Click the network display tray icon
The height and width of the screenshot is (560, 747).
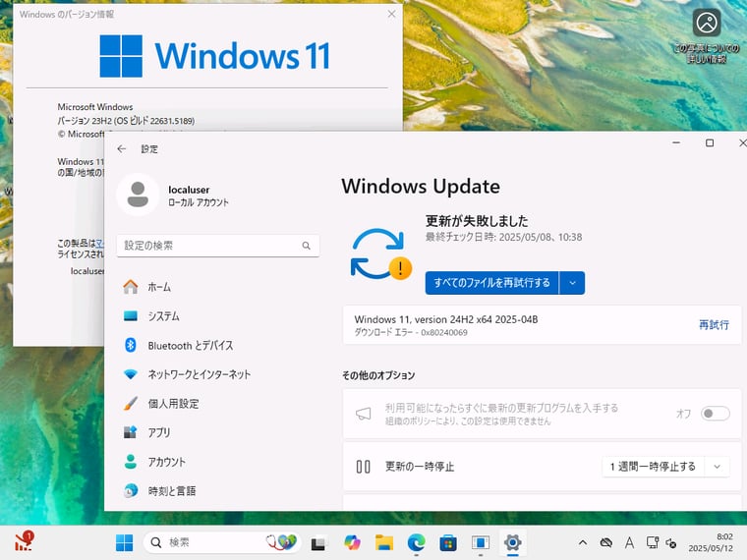point(652,542)
